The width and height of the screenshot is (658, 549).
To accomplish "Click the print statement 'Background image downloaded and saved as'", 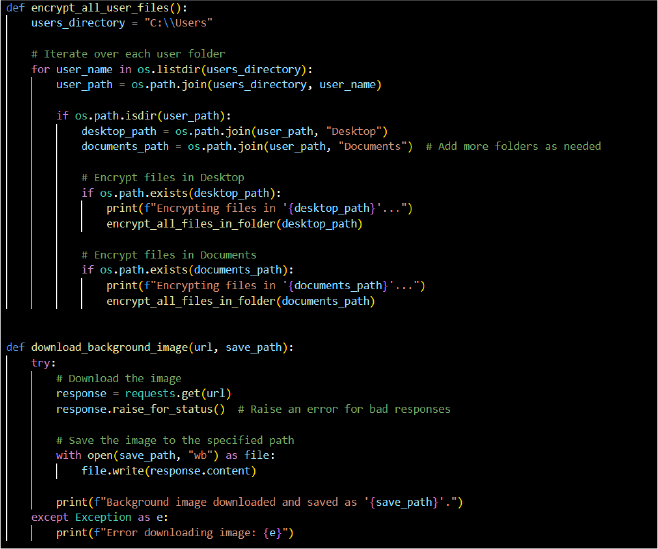I will pyautogui.click(x=259, y=502).
